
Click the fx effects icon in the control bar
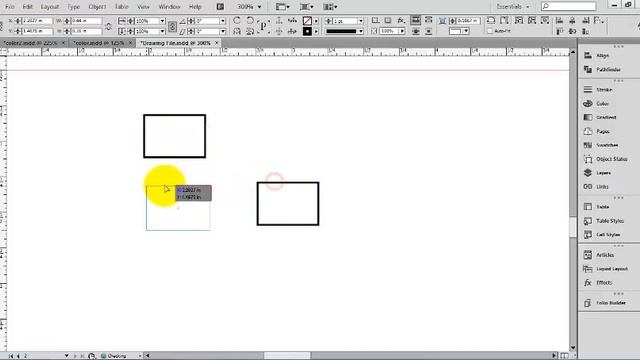click(401, 20)
